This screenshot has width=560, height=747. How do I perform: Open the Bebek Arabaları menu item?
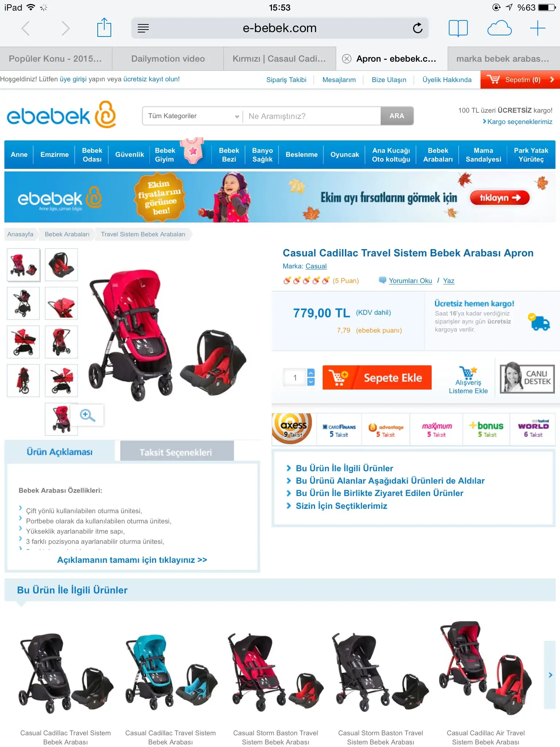click(x=438, y=155)
